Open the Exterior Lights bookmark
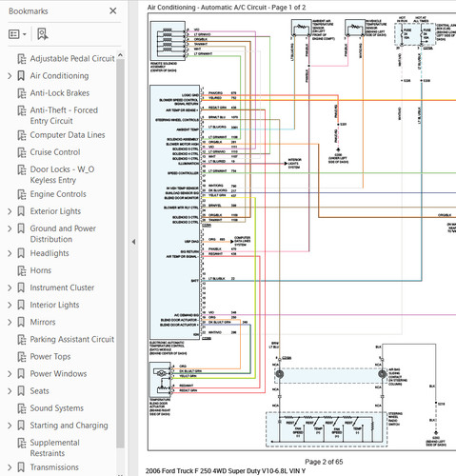Screen dimensions: 456x476 point(55,211)
